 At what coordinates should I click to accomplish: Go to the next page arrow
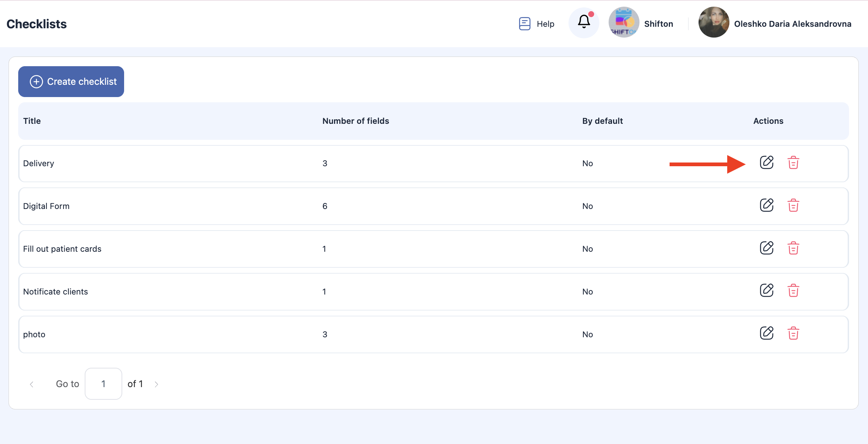point(156,384)
